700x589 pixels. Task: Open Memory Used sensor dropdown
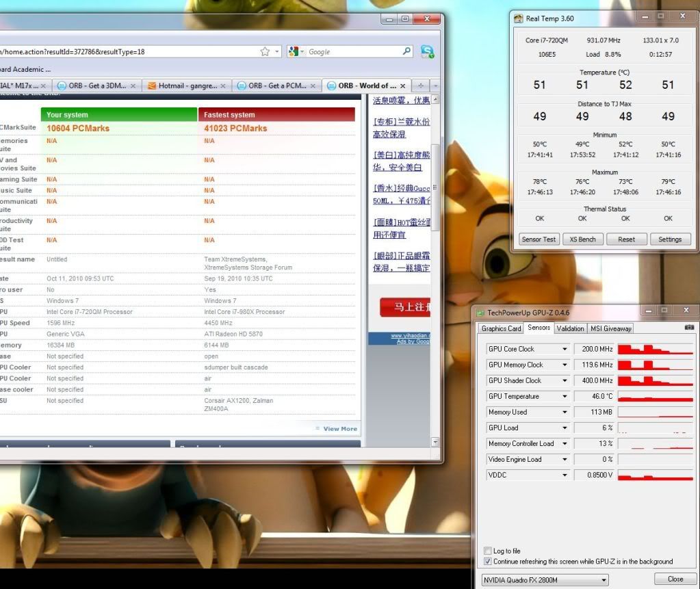(x=565, y=412)
